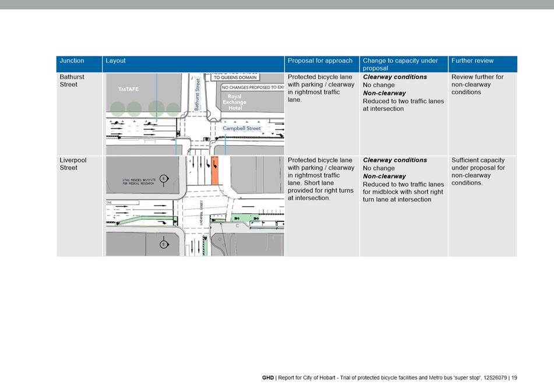Click Liverpool row 'Non-clearway' heading
The image size is (554, 392).
[384, 176]
